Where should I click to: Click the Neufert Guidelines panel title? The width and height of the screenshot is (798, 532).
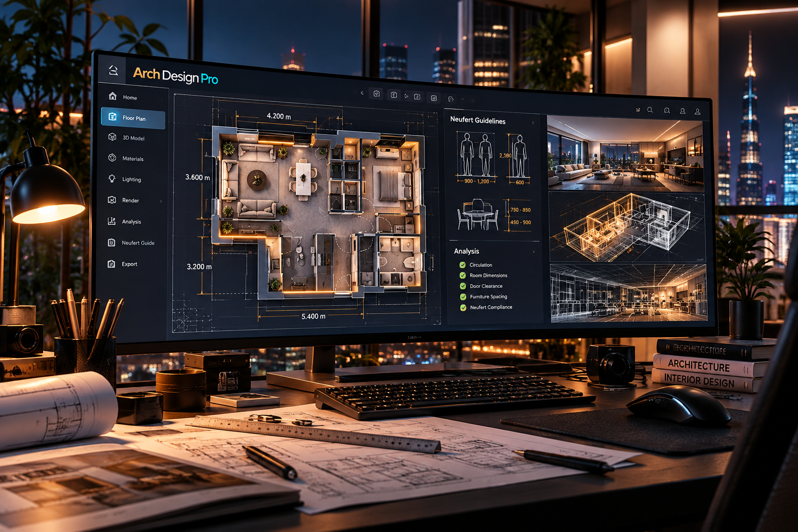(x=477, y=121)
